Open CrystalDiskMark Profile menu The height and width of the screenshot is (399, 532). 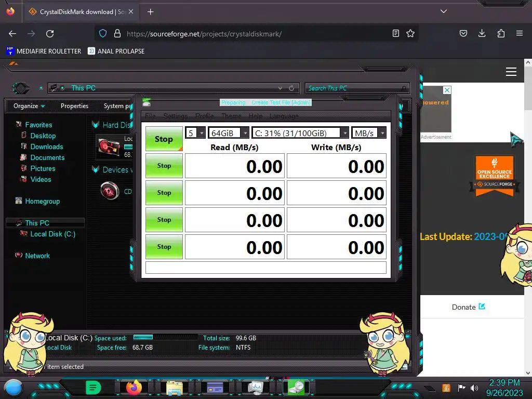pyautogui.click(x=205, y=116)
